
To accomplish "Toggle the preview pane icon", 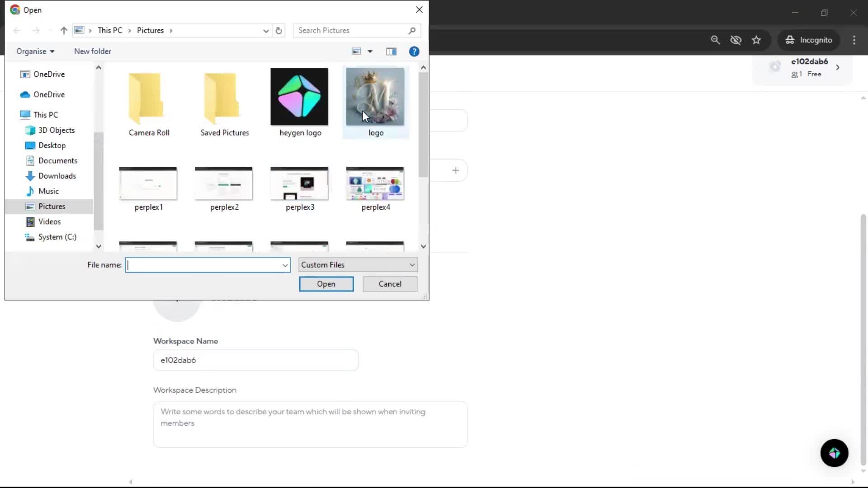I will [391, 52].
